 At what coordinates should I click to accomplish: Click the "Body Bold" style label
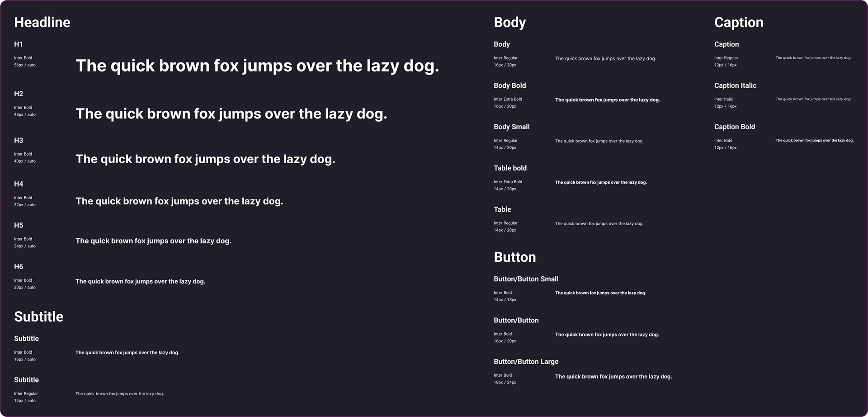(x=509, y=85)
